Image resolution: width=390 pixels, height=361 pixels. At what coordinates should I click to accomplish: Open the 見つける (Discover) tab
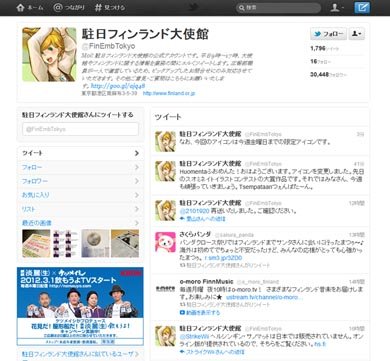coord(110,7)
